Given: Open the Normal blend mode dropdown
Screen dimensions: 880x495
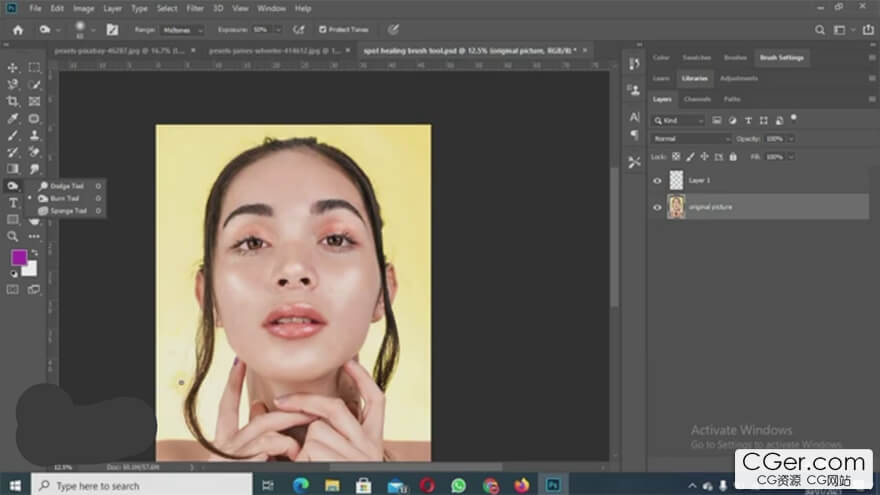Looking at the screenshot, I should click(x=691, y=139).
